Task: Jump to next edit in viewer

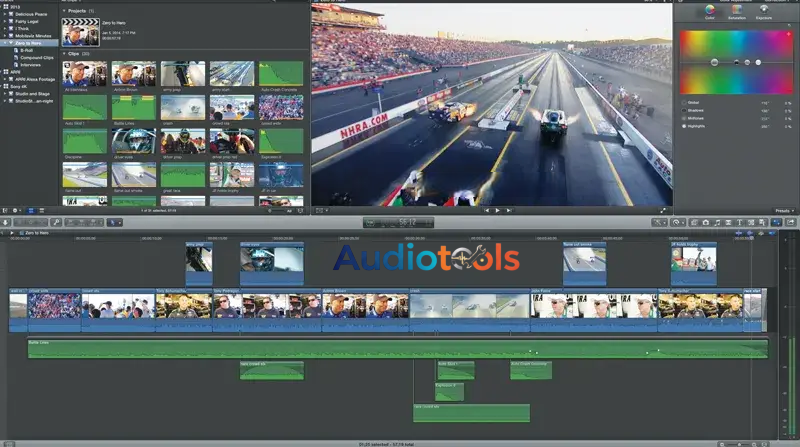Action: 509,210
